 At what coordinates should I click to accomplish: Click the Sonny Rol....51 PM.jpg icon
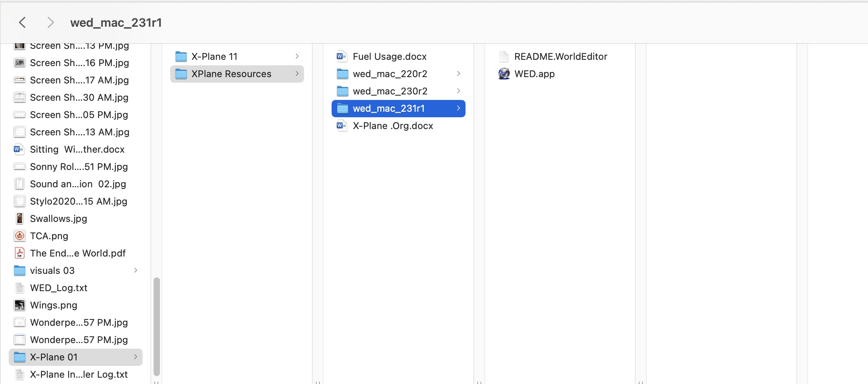tap(20, 166)
